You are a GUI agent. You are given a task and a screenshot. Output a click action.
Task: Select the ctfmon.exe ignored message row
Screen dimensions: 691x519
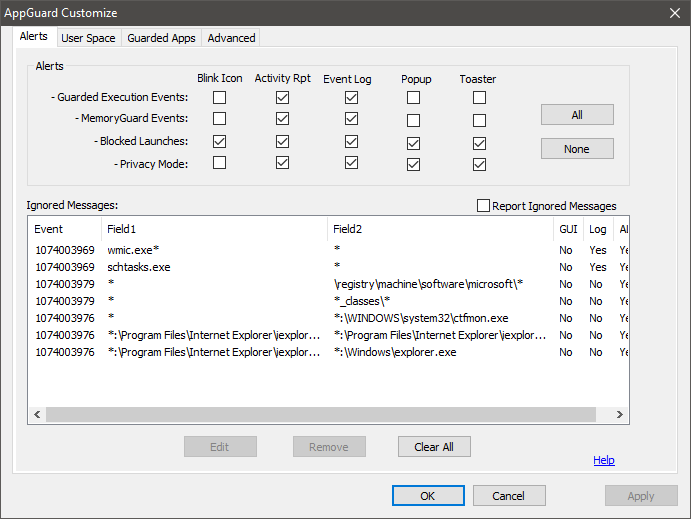point(329,318)
